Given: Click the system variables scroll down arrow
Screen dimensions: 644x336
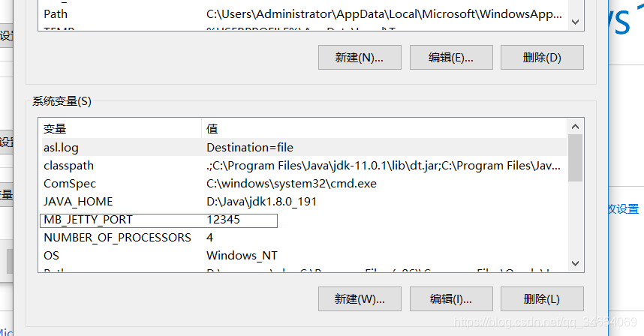Looking at the screenshot, I should pos(576,263).
